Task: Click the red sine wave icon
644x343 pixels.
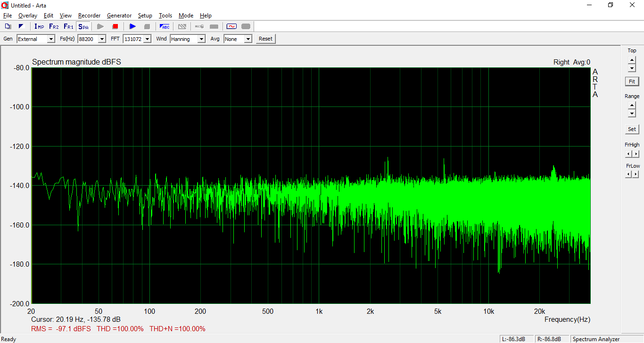Action: click(x=231, y=26)
